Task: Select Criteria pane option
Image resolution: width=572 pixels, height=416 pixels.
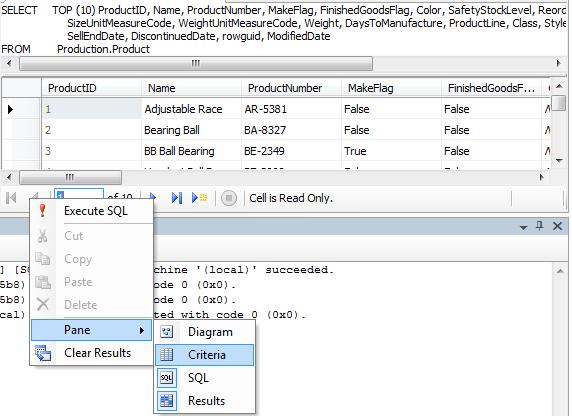Action: tap(205, 355)
